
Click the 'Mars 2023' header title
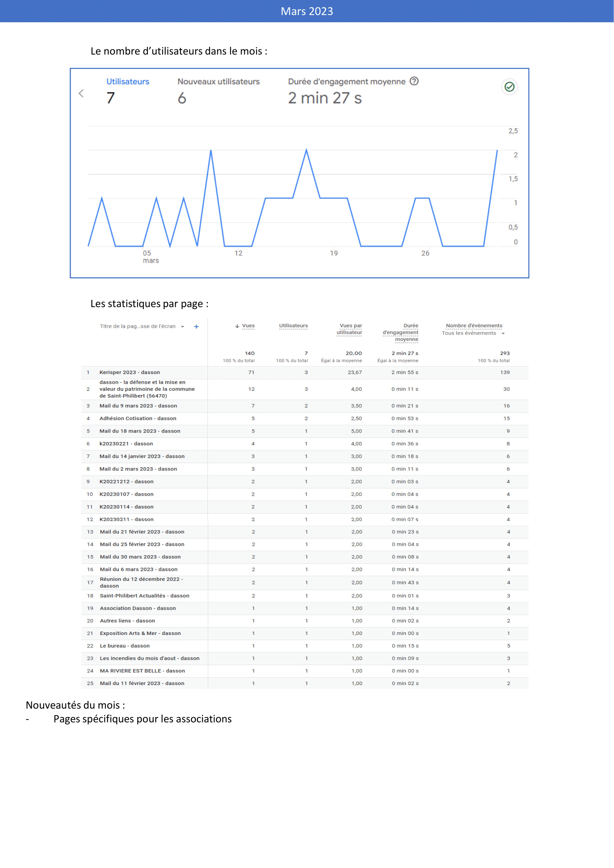(307, 12)
